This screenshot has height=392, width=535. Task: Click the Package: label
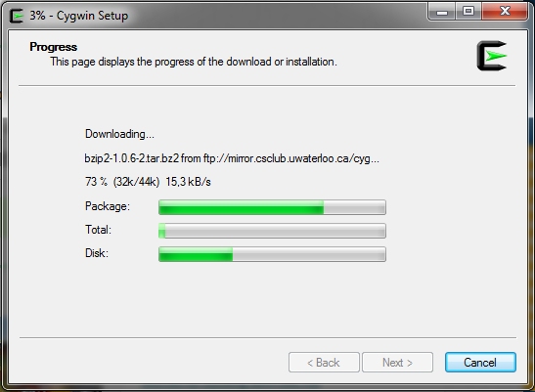point(108,206)
